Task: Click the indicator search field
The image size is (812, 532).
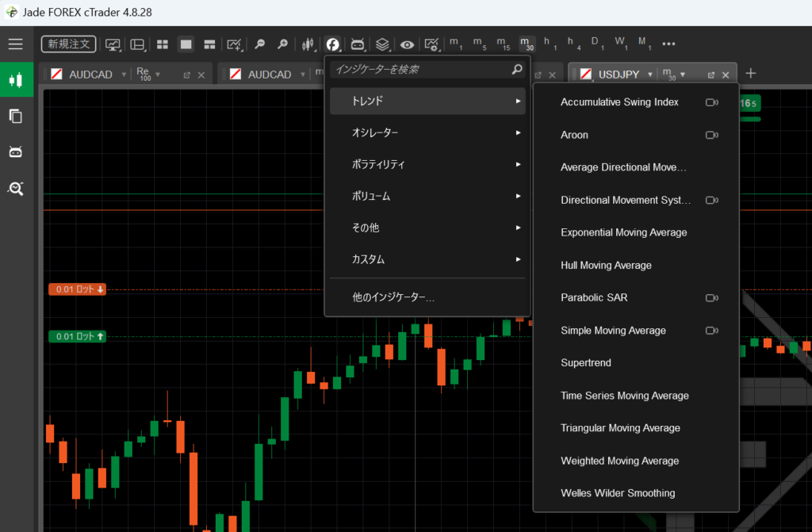Action: pos(420,70)
